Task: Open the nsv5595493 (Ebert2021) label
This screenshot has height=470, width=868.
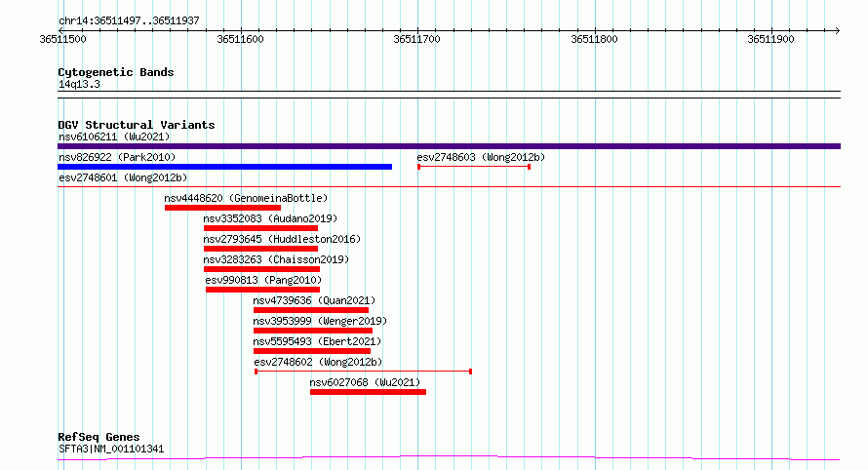Action: tap(317, 341)
